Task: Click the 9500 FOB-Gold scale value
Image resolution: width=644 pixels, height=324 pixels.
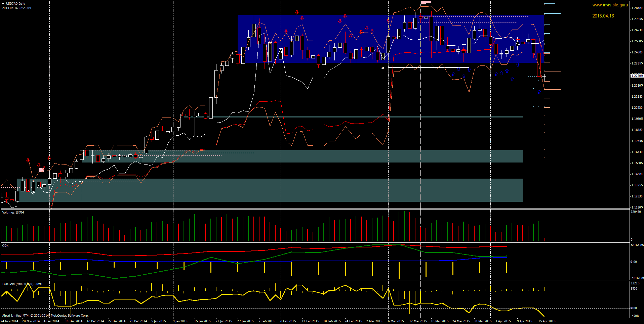Action: (634, 289)
